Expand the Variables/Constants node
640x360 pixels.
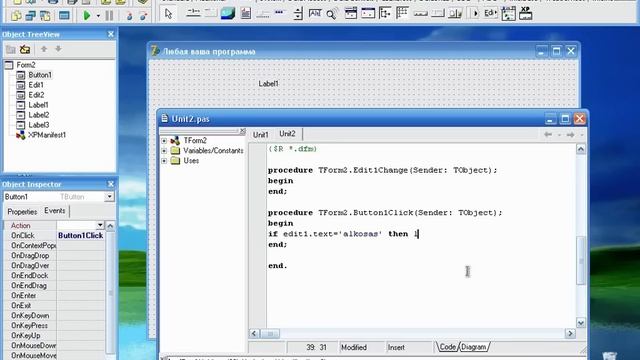[x=164, y=151]
